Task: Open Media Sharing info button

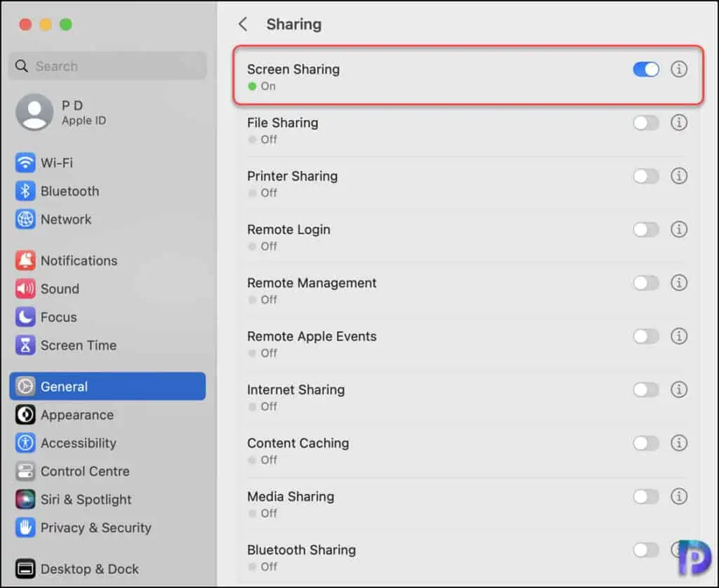Action: (679, 496)
